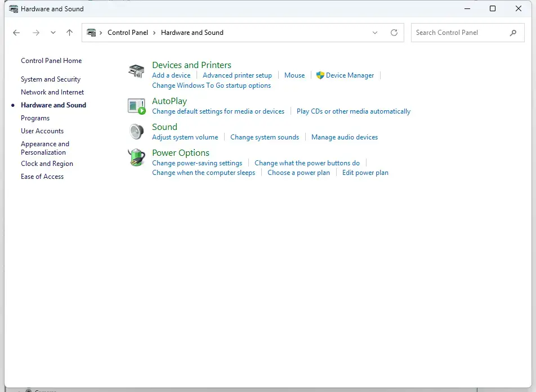
Task: Focus the Search Control Panel field
Action: (x=468, y=33)
